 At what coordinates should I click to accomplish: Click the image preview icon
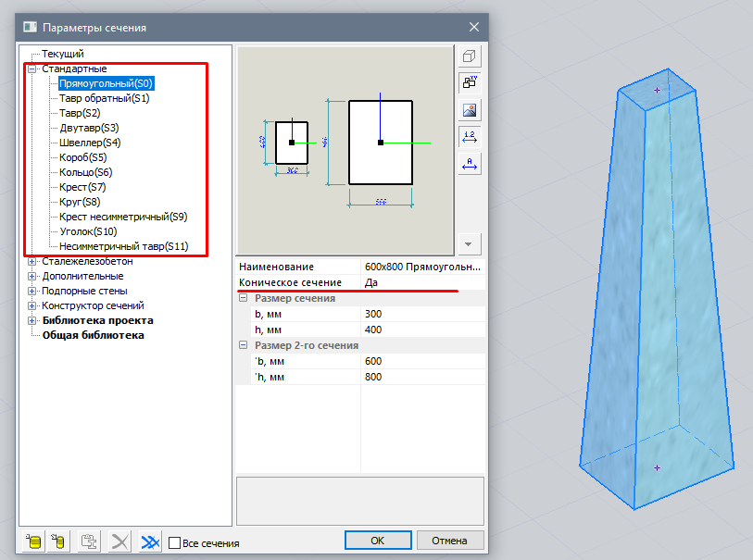[x=470, y=110]
